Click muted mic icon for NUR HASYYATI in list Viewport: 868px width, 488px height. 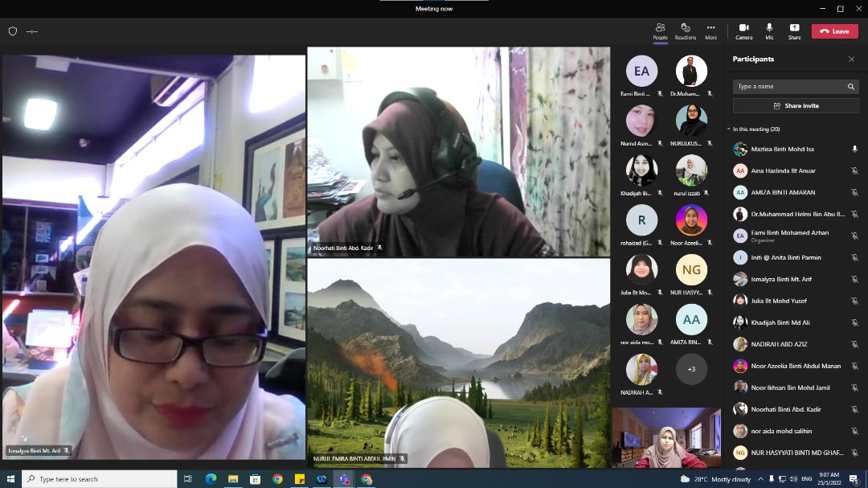click(854, 453)
